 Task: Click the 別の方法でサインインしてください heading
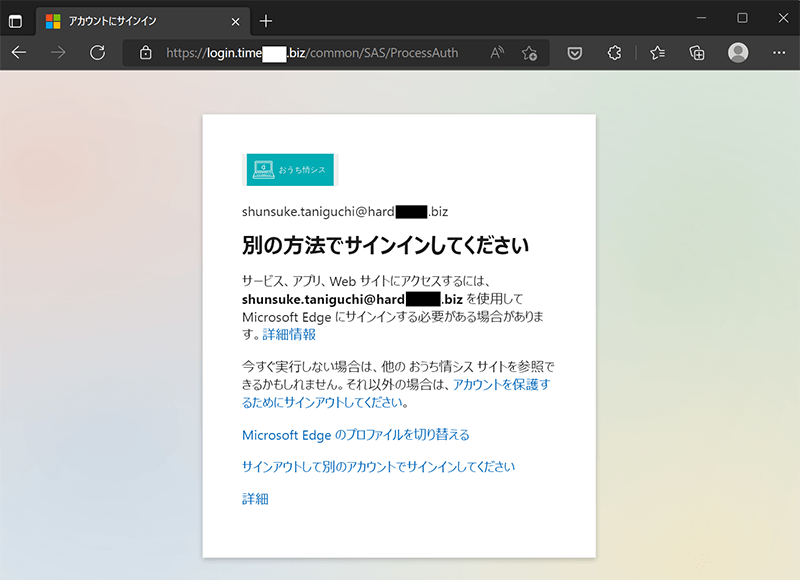[385, 245]
